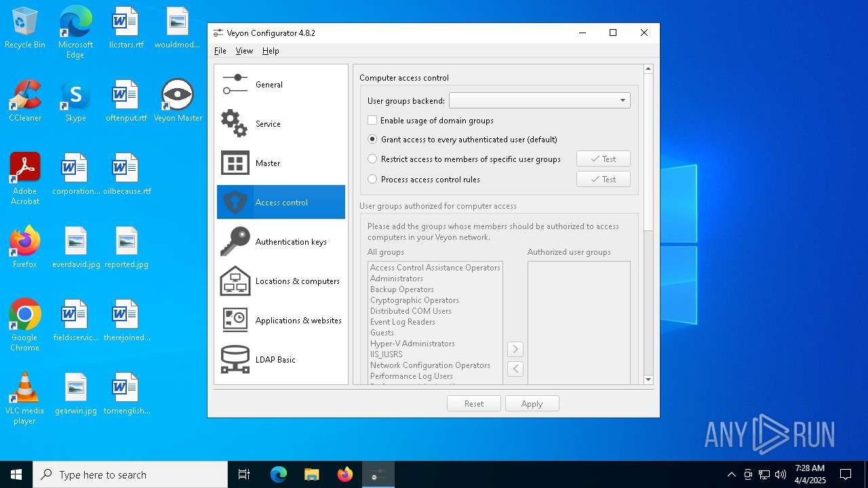This screenshot has height=488, width=868.
Task: Select the Access control shield page
Action: [x=281, y=203]
